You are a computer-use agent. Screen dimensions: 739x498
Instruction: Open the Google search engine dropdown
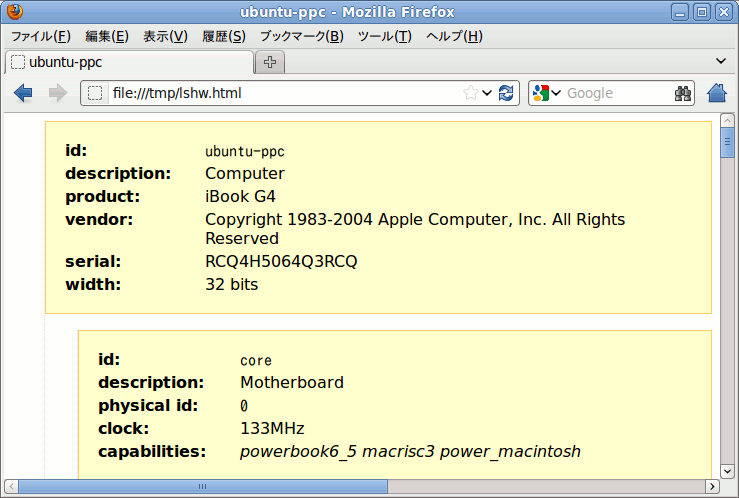pos(547,93)
